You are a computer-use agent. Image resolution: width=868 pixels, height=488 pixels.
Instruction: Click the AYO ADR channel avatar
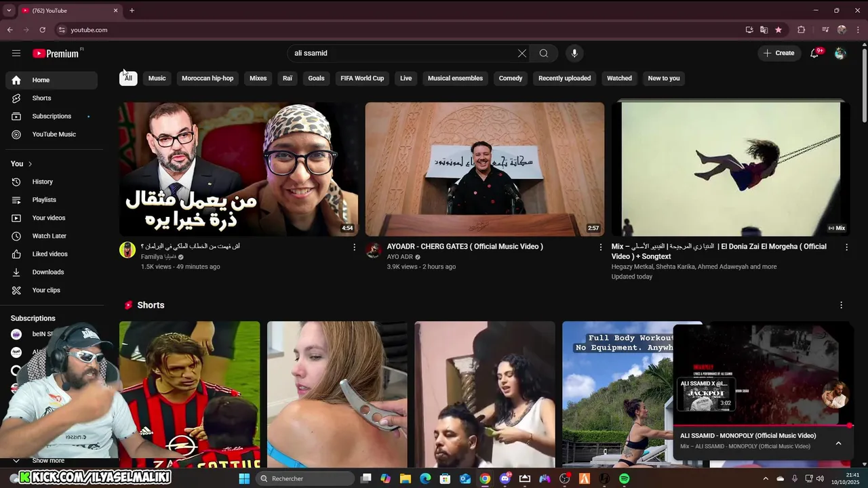click(374, 250)
